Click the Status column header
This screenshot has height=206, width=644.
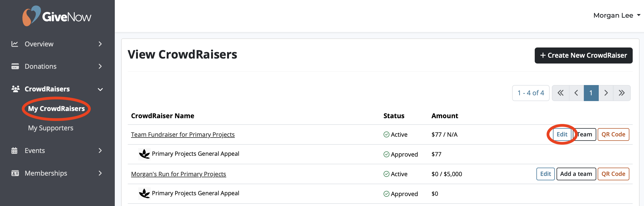pos(394,116)
